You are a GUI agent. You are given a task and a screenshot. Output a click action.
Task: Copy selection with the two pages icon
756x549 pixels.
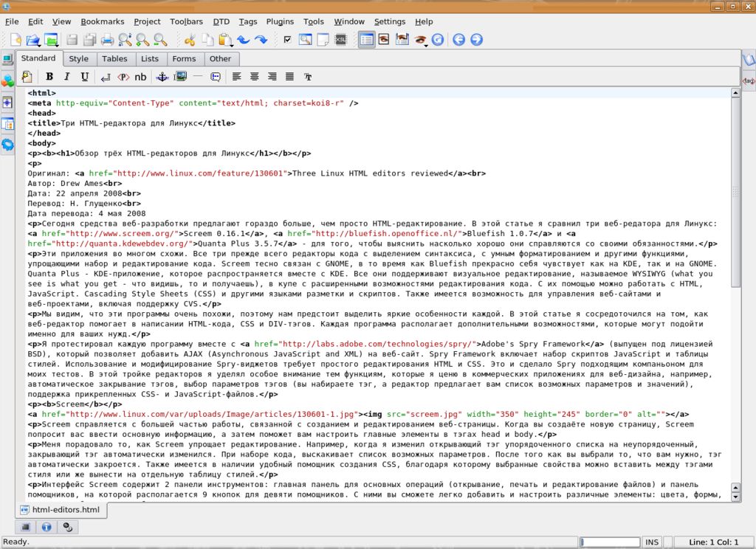[207, 40]
